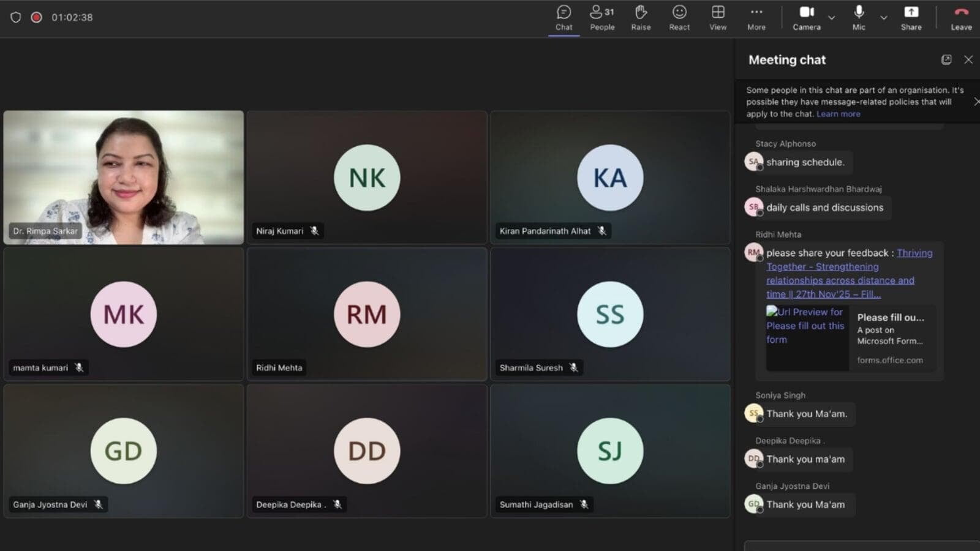This screenshot has width=980, height=551.
Task: Click the chat message input box
Action: 862,545
